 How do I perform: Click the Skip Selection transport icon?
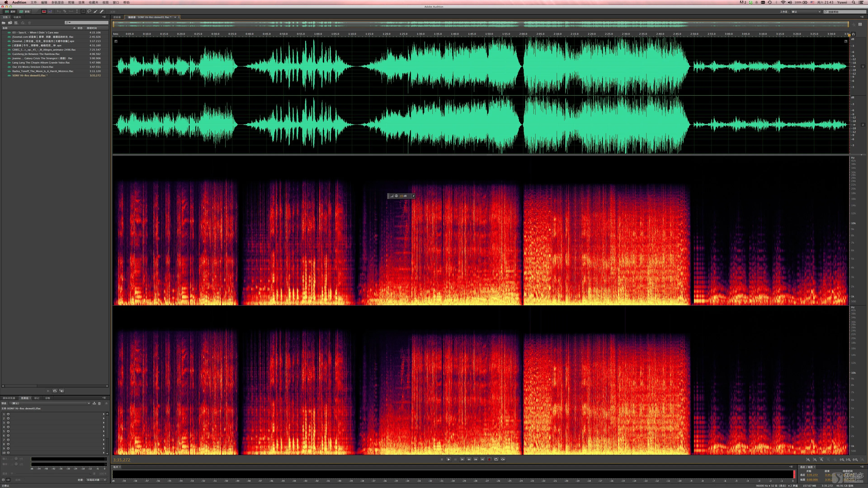tap(503, 459)
